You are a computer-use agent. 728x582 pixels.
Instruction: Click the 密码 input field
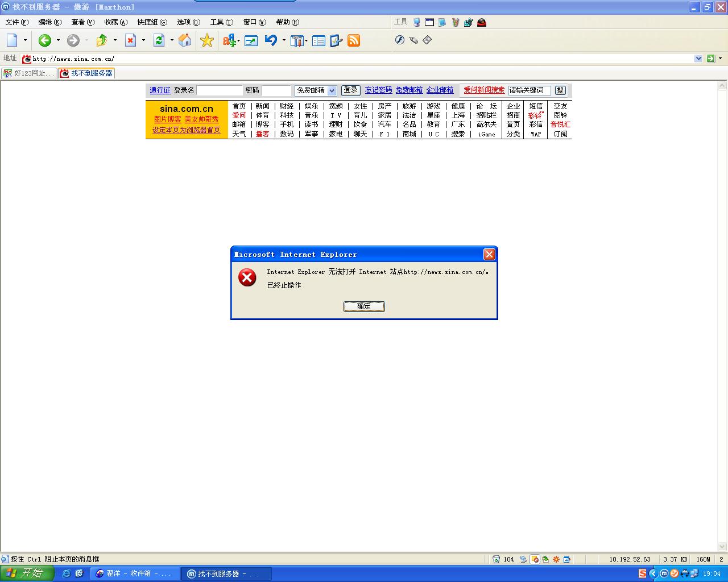[x=276, y=90]
